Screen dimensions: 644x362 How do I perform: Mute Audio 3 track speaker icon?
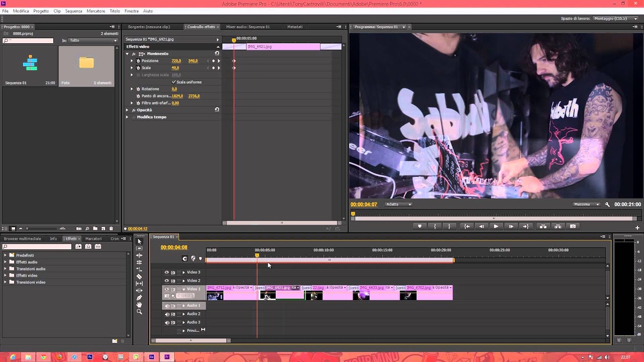(167, 322)
